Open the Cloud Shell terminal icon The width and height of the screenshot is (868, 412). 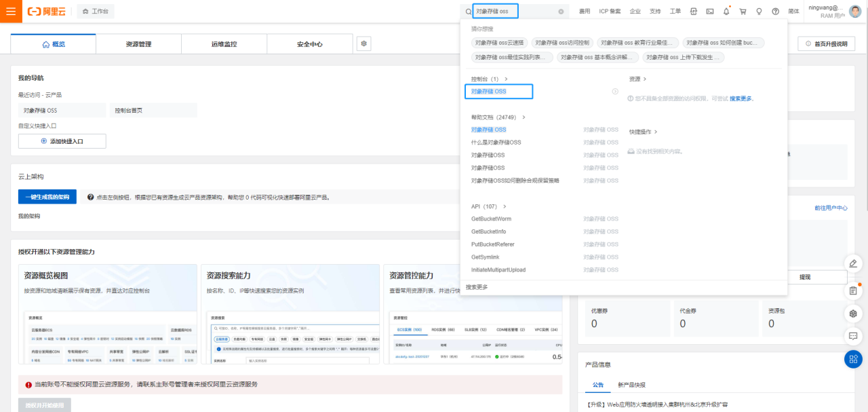point(710,12)
